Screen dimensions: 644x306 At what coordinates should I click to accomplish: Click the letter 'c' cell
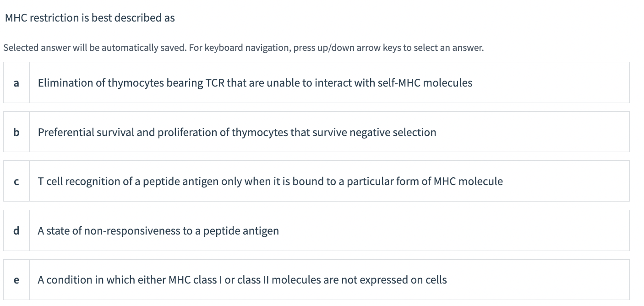click(16, 181)
